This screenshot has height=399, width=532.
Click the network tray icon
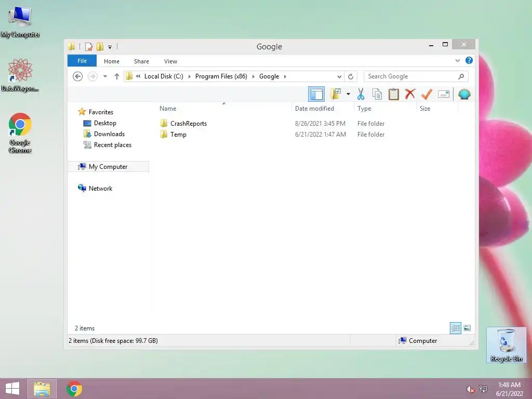pyautogui.click(x=483, y=389)
